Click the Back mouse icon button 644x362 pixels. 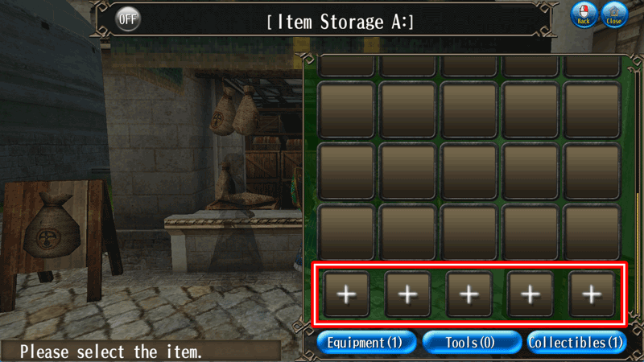pos(584,14)
